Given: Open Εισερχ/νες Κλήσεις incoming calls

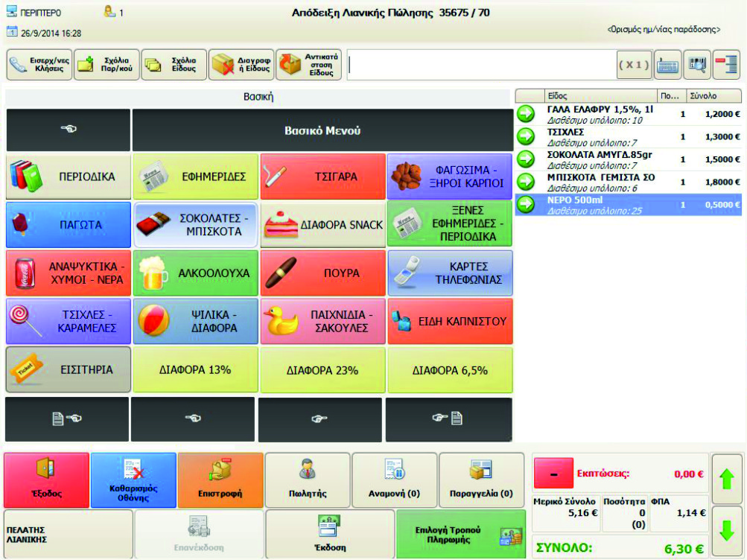Looking at the screenshot, I should (x=39, y=66).
